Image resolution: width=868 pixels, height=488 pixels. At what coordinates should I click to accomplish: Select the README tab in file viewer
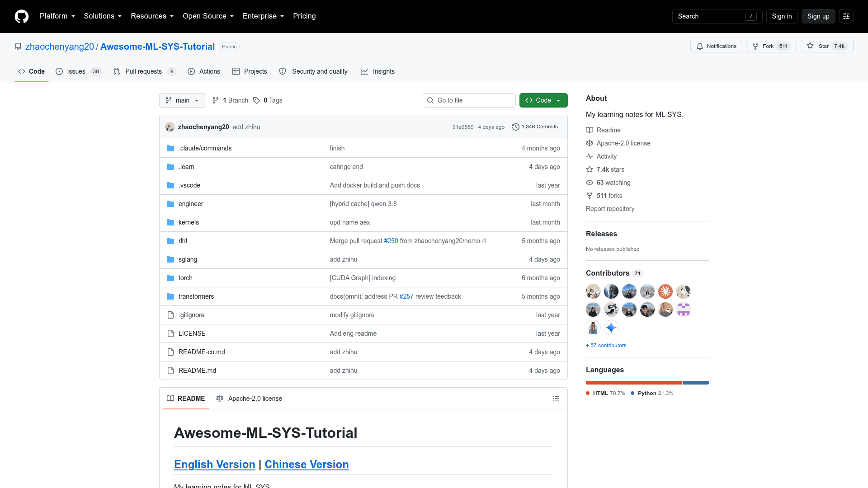click(186, 399)
